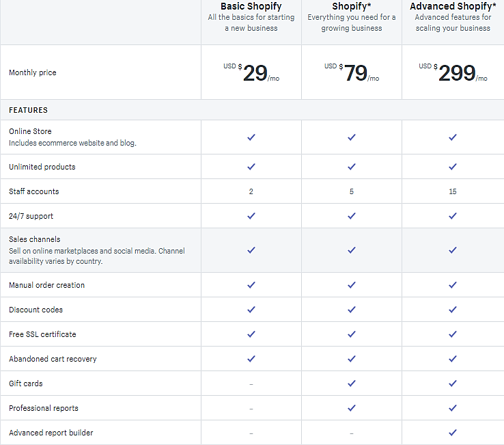504x445 pixels.
Task: Click 'All the basics for starting' description
Action: click(x=251, y=17)
